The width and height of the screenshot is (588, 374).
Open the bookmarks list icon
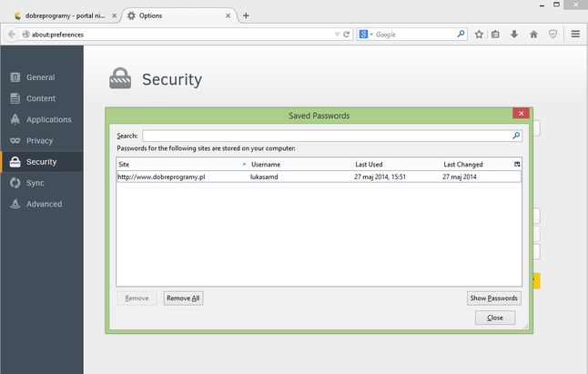495,35
